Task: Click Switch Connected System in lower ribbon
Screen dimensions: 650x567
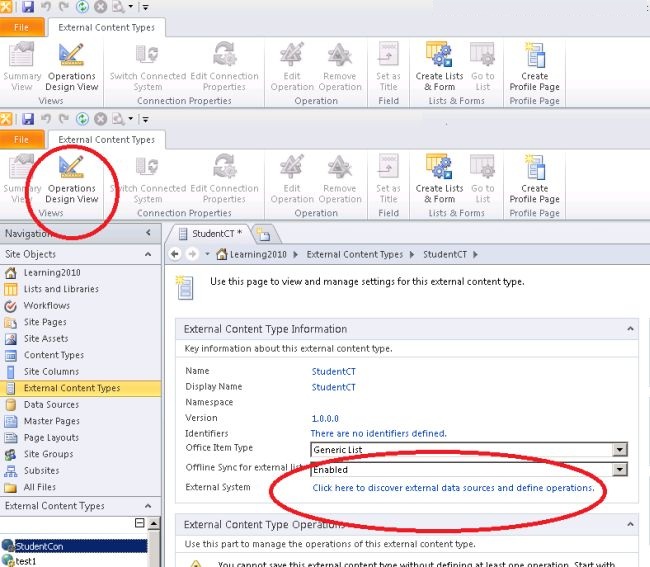Action: (x=148, y=179)
